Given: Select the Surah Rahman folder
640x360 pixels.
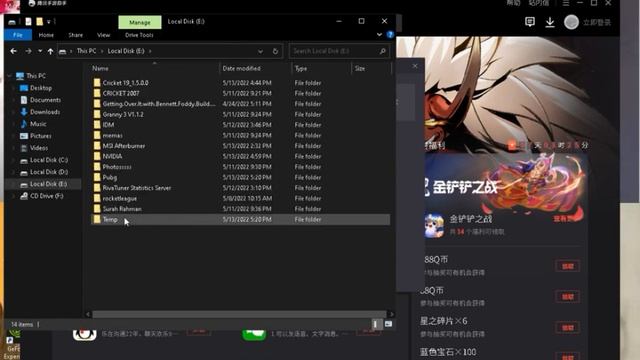Looking at the screenshot, I should (122, 209).
